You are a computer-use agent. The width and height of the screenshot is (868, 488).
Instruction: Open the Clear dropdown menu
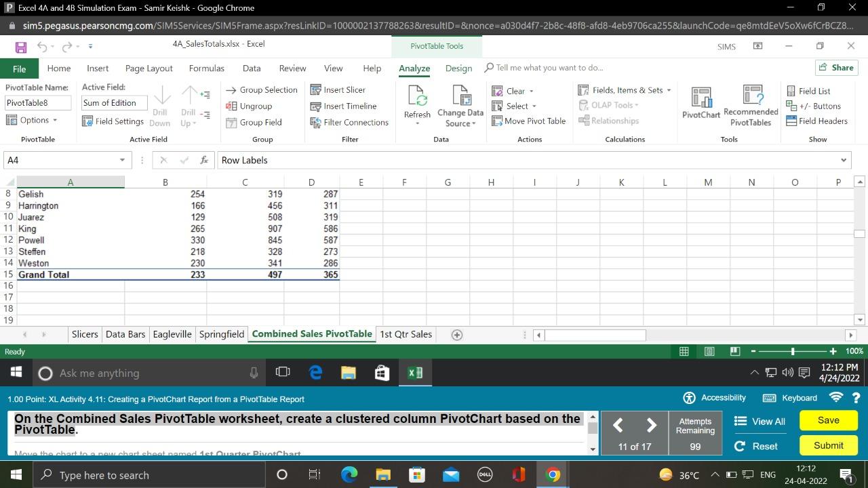point(514,90)
